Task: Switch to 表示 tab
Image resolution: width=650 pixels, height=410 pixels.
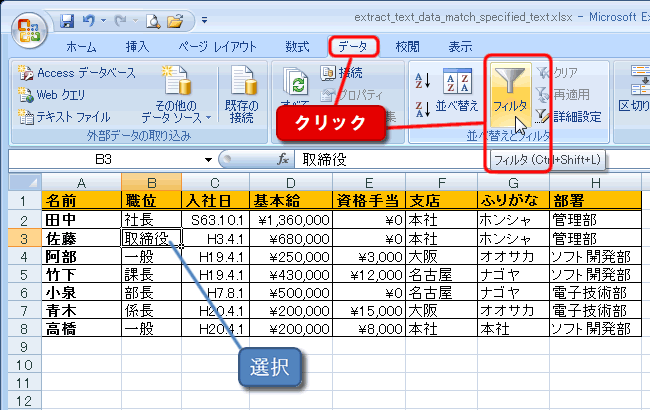Action: click(460, 47)
